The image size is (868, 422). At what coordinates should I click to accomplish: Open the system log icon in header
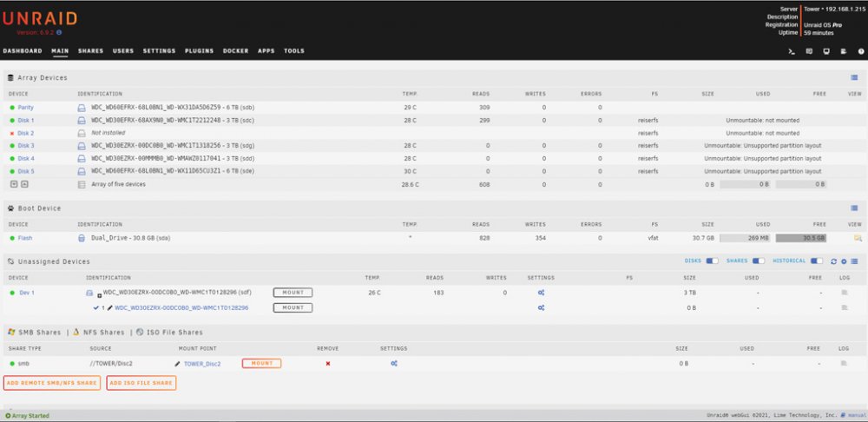point(844,51)
